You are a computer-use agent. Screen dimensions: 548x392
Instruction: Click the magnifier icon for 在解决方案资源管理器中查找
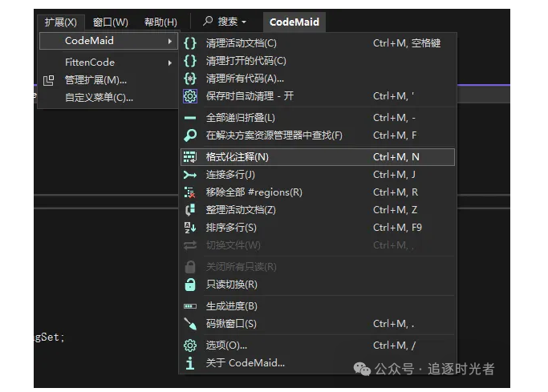tap(190, 135)
